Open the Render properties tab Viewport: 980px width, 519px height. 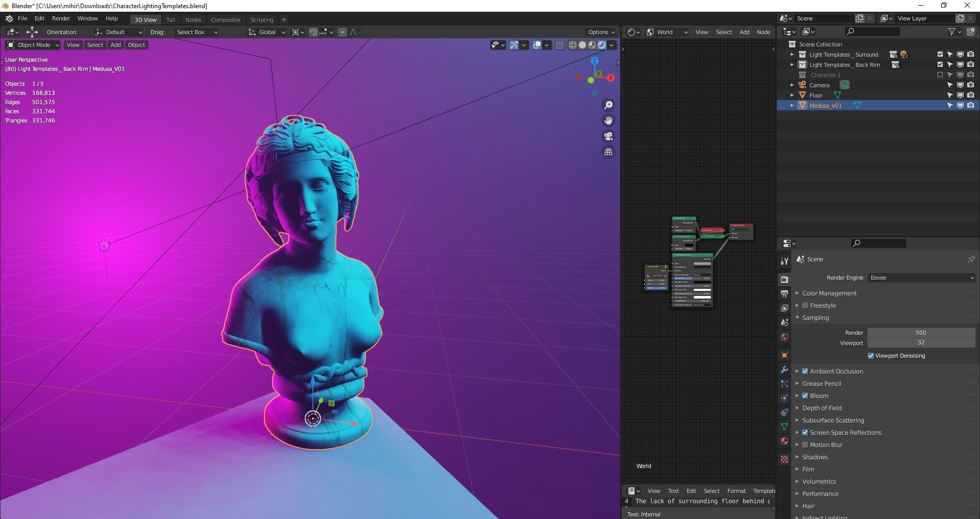(785, 279)
